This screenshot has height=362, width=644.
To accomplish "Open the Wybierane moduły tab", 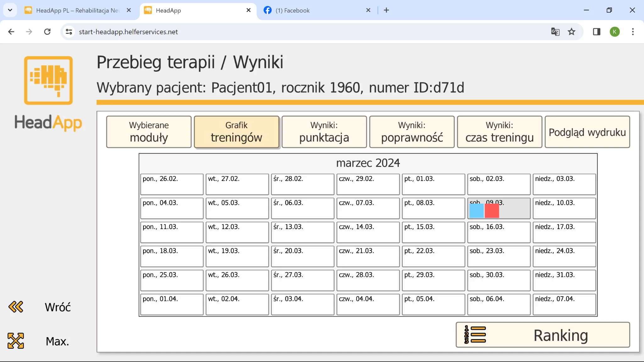I will 149,132.
